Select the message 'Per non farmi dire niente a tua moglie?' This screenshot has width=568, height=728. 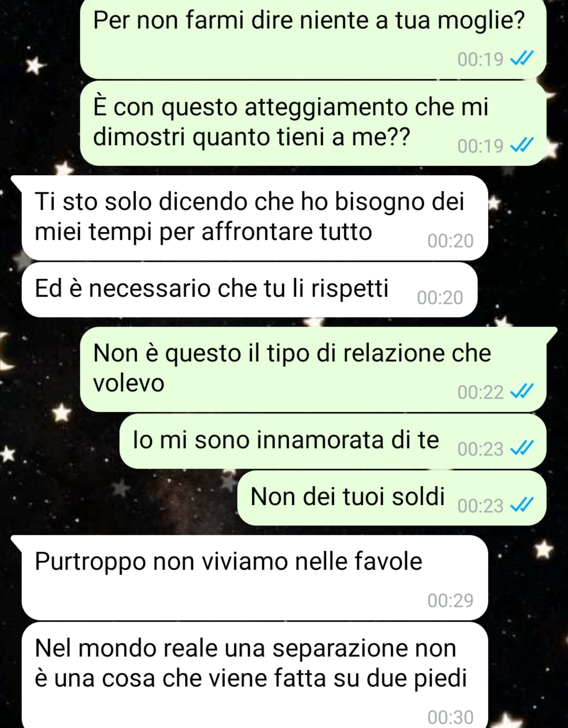[313, 39]
